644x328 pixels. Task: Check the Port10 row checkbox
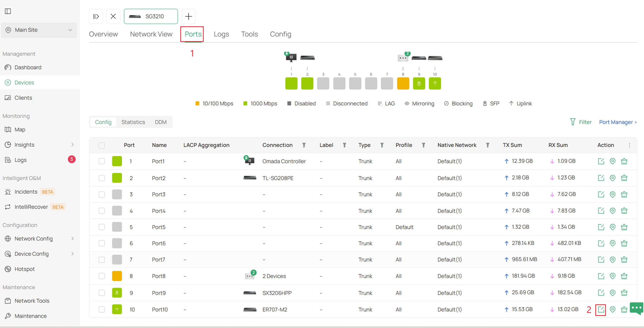pos(102,309)
